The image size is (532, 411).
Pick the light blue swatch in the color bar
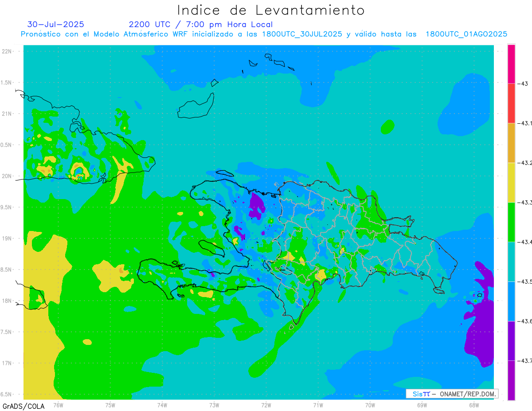[x=511, y=301]
